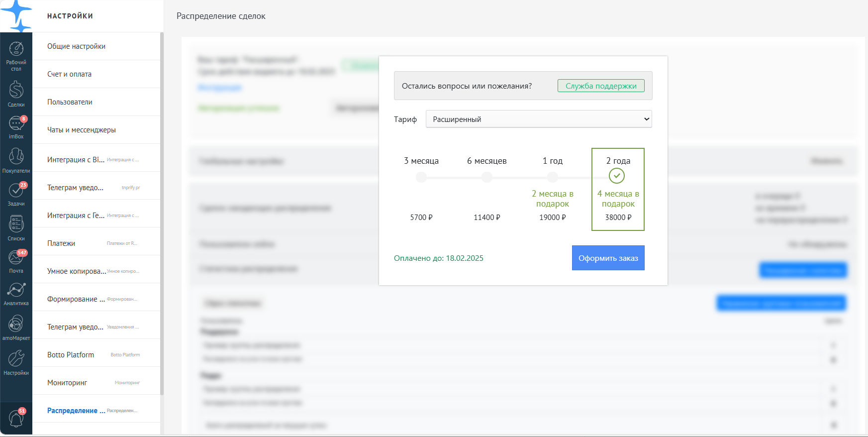
Task: Click the Служба поддержки button
Action: 601,86
